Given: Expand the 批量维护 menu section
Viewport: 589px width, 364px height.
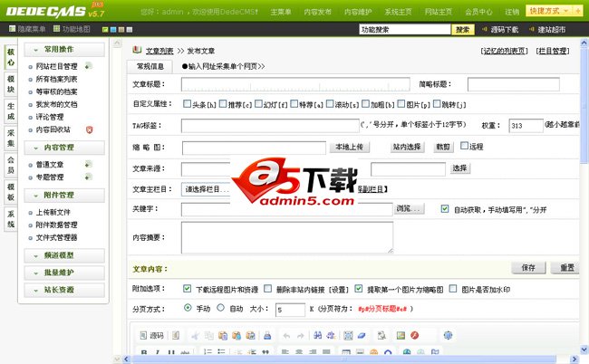Looking at the screenshot, I should [64, 273].
